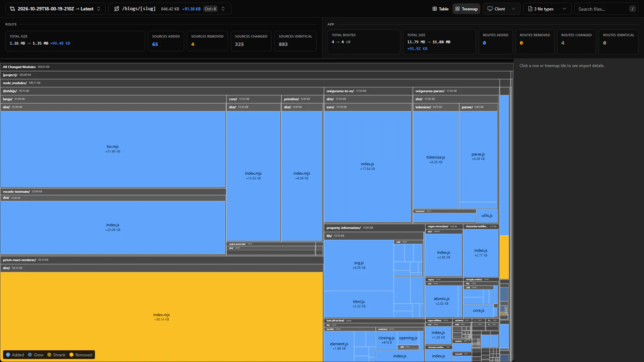Click the @shikijs/ group header
This screenshot has height=362, width=644.
click(162, 91)
